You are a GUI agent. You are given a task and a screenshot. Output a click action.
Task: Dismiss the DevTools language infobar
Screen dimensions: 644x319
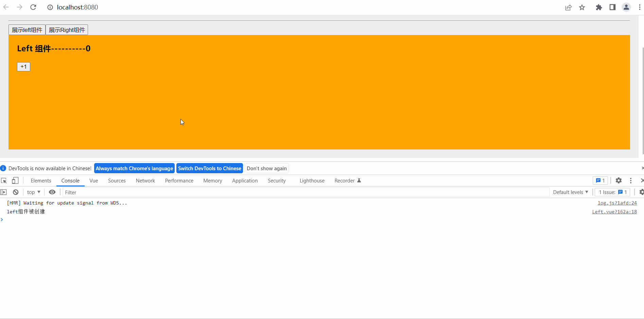642,168
